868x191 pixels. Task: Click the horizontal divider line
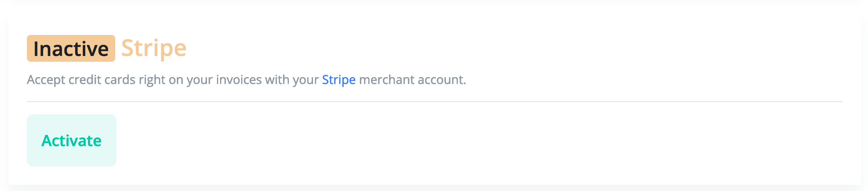click(x=434, y=102)
